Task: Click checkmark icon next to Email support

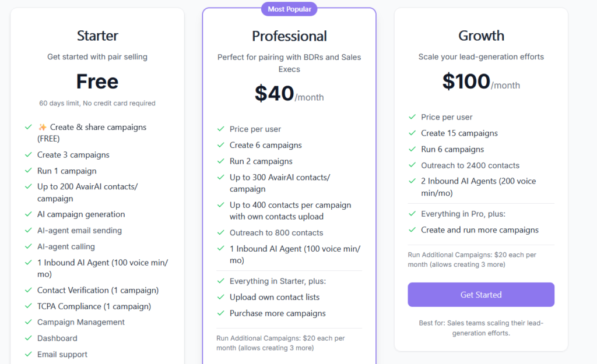Action: (28, 354)
